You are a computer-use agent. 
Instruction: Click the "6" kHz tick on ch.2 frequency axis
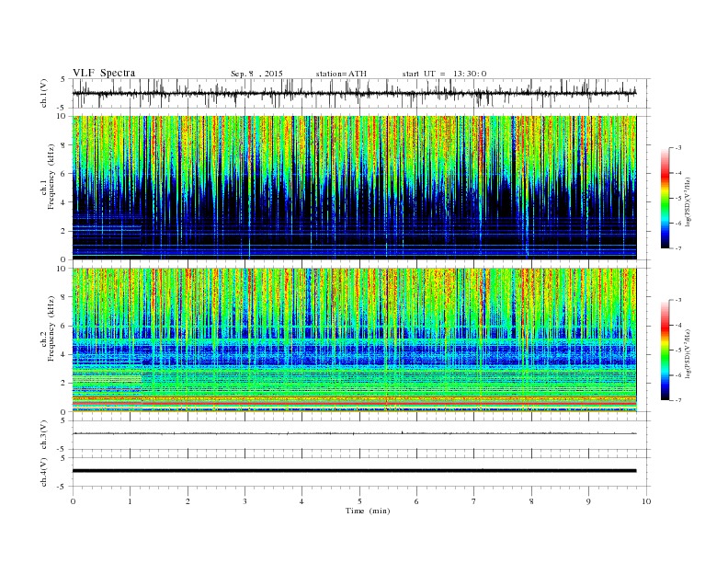tap(63, 326)
